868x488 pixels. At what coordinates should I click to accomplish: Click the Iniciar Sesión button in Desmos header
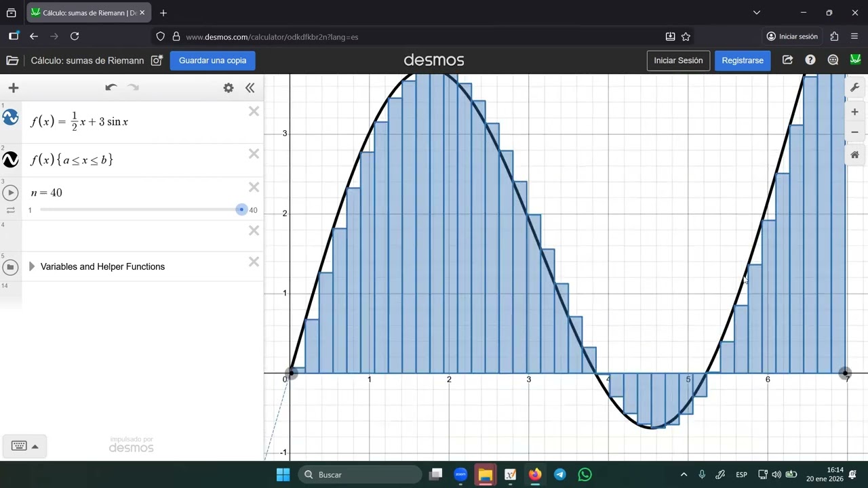click(x=678, y=60)
